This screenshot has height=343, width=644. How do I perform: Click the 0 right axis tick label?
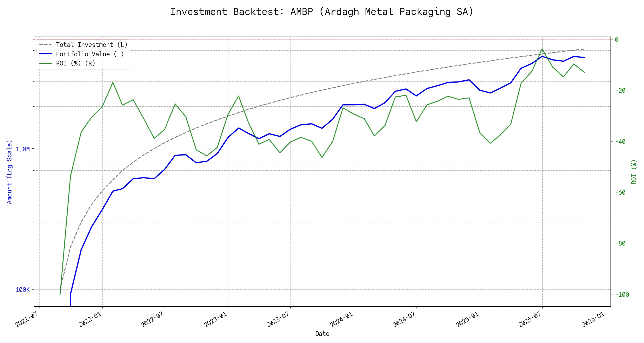tap(617, 40)
